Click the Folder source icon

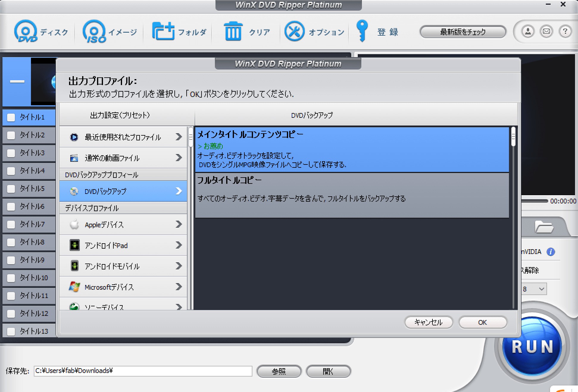point(163,31)
